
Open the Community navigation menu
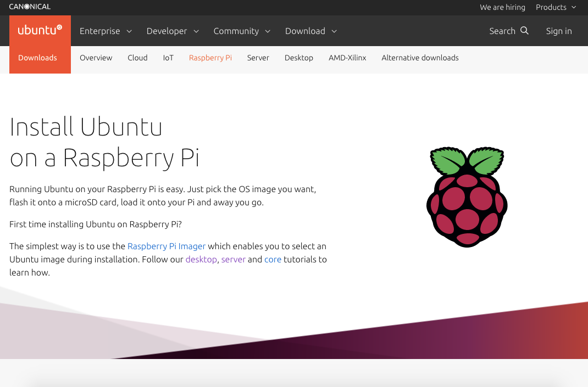[236, 31]
